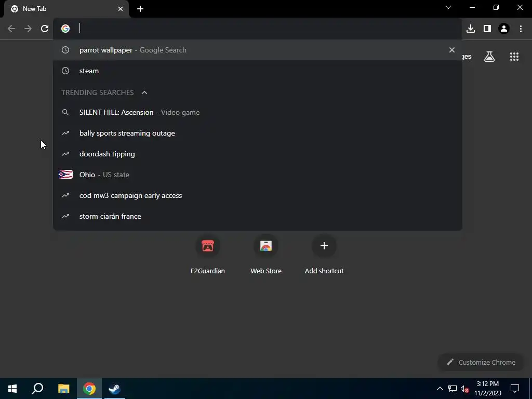Open the Windows Start menu

coord(12,389)
